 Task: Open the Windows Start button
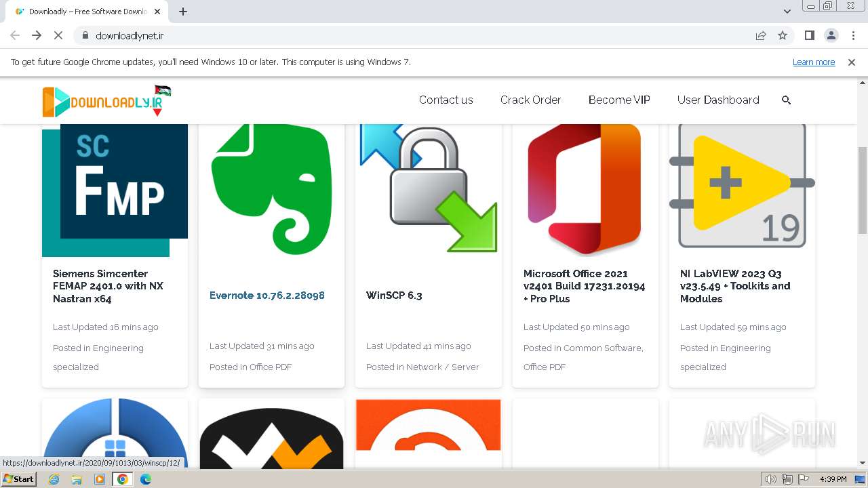tap(19, 479)
